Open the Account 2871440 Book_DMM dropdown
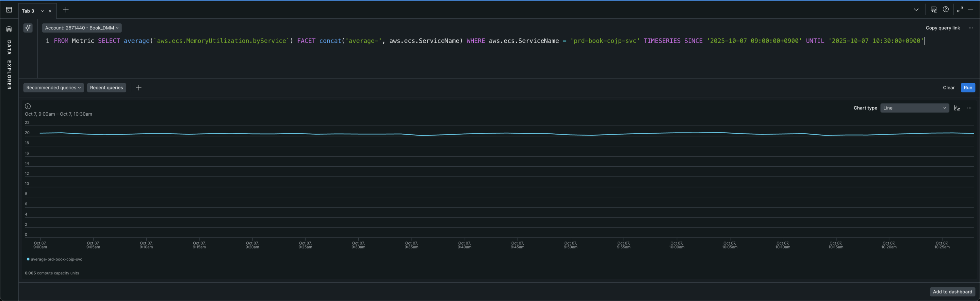The height and width of the screenshot is (301, 980). (82, 28)
